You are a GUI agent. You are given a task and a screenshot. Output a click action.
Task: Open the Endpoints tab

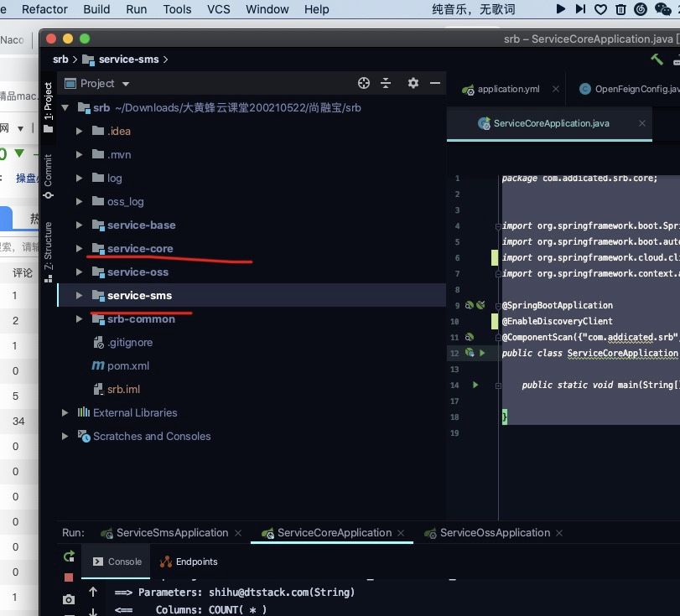(x=189, y=562)
